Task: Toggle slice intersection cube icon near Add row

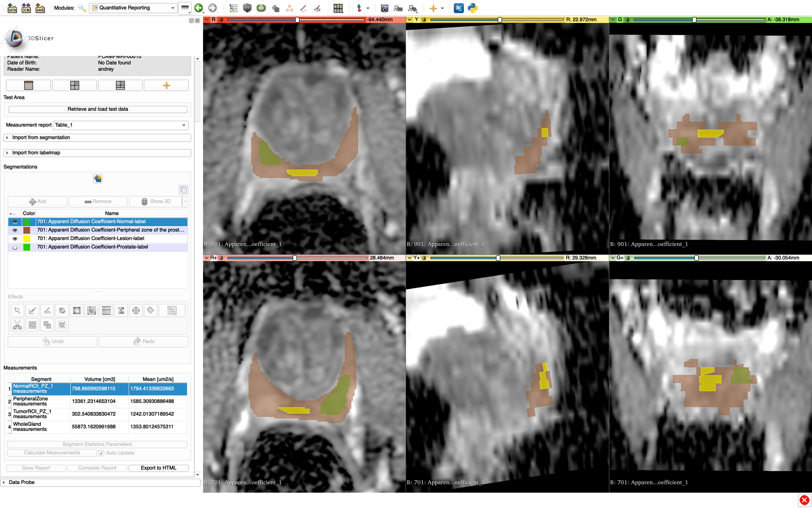Action: point(184,190)
